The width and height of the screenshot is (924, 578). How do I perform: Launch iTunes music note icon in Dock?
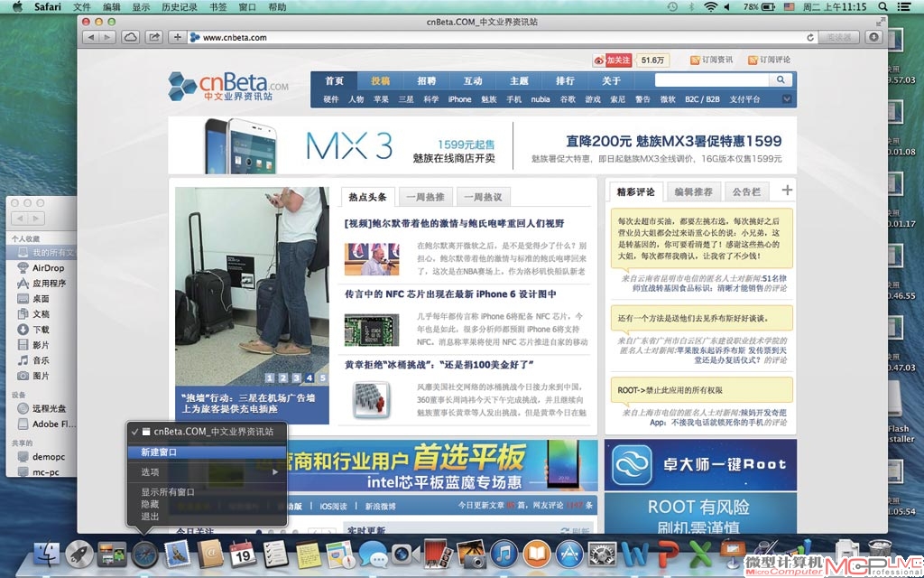(x=504, y=555)
